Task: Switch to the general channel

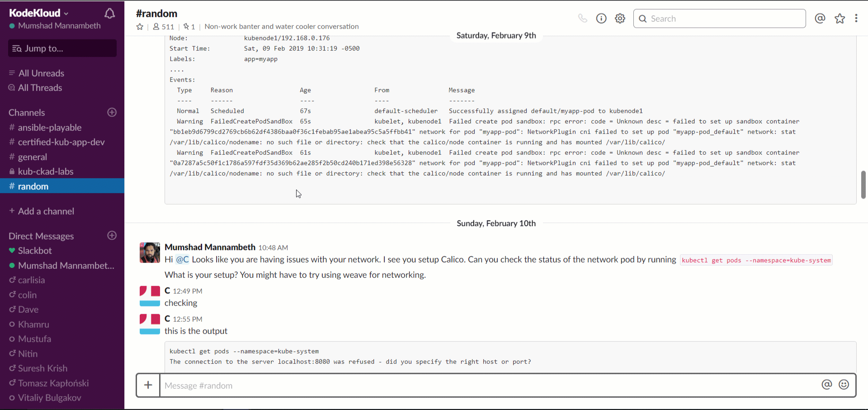Action: [x=32, y=157]
